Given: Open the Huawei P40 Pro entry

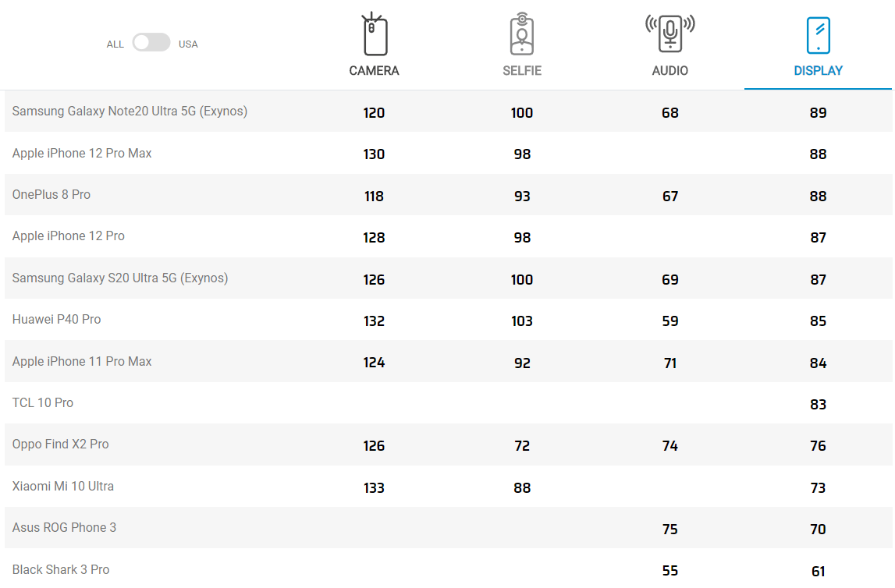Looking at the screenshot, I should point(56,320).
